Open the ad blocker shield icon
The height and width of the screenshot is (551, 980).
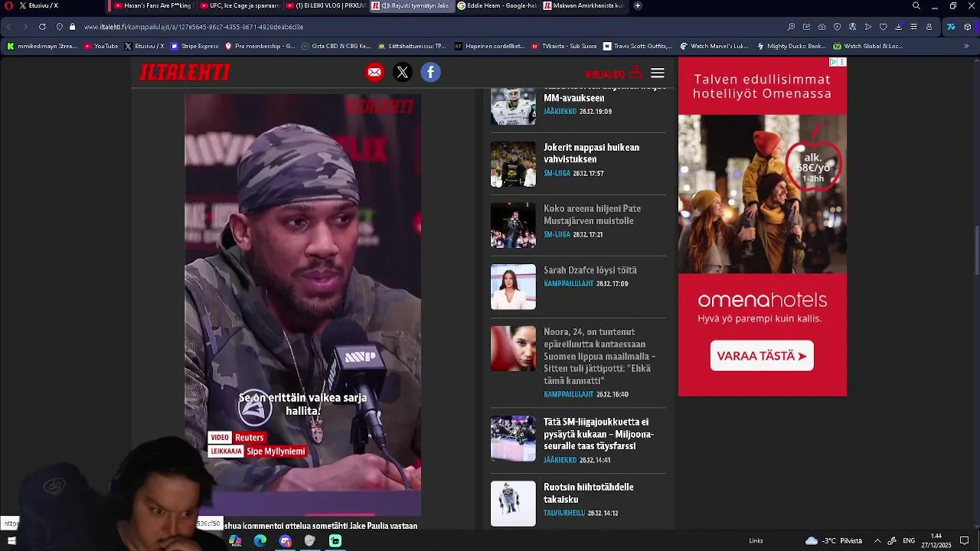tap(837, 27)
